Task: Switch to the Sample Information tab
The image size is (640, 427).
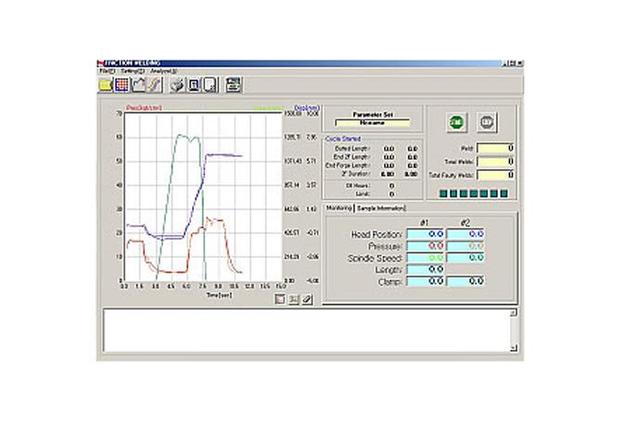Action: pyautogui.click(x=381, y=208)
